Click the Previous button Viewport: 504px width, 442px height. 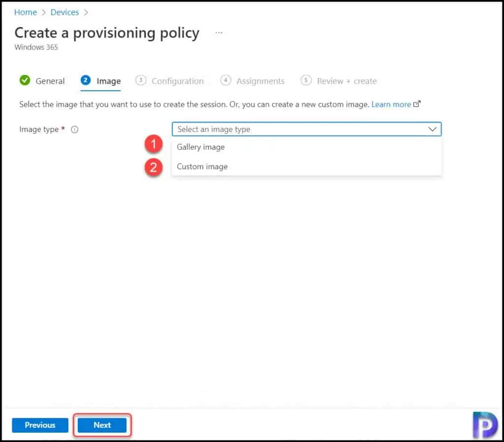(x=40, y=425)
